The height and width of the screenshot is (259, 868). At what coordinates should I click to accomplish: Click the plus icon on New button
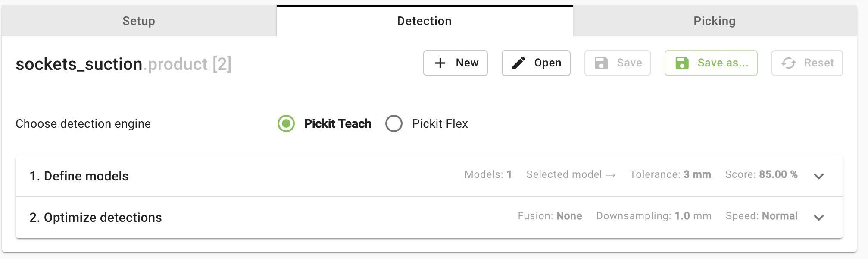pos(440,63)
